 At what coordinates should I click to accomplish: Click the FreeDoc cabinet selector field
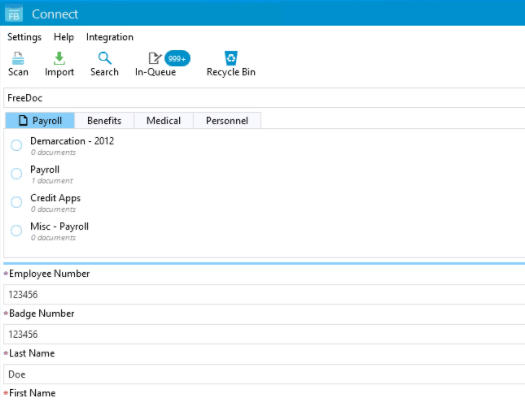(x=264, y=98)
